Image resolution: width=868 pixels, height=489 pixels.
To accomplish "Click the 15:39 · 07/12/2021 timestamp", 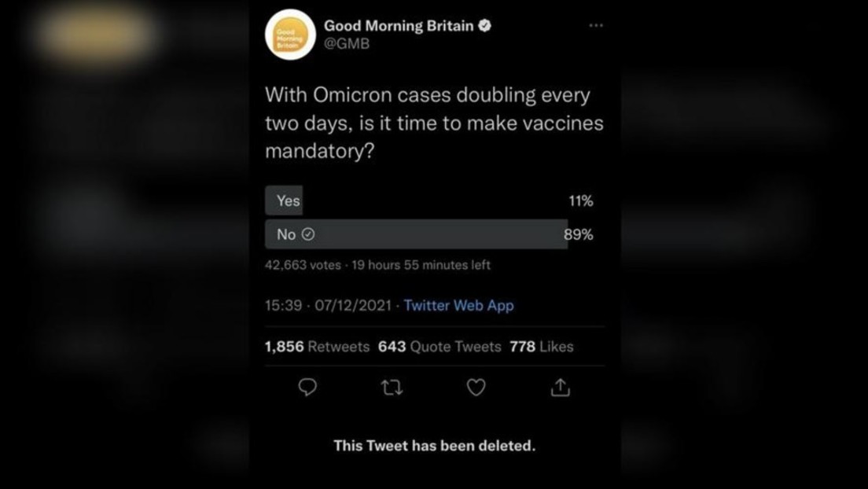I will [328, 306].
